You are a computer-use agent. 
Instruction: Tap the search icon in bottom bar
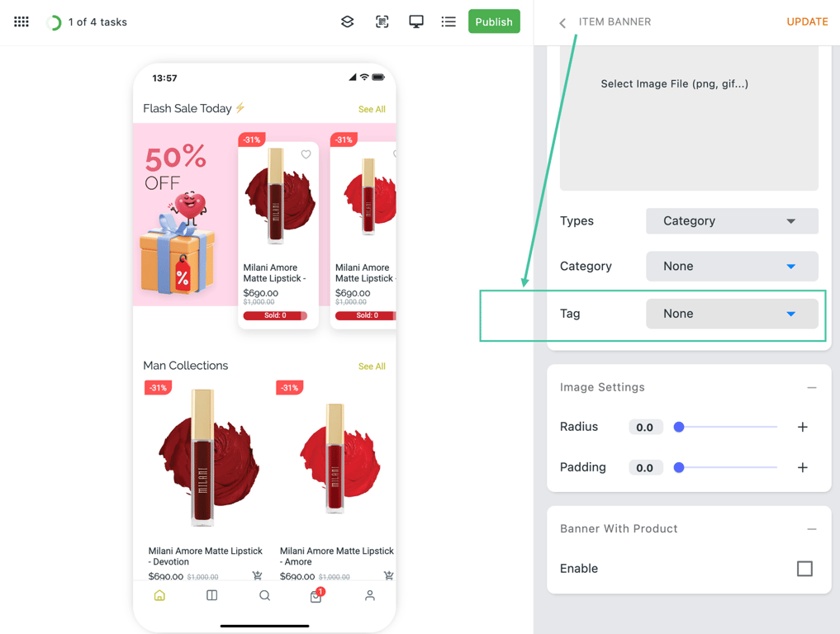pyautogui.click(x=264, y=595)
